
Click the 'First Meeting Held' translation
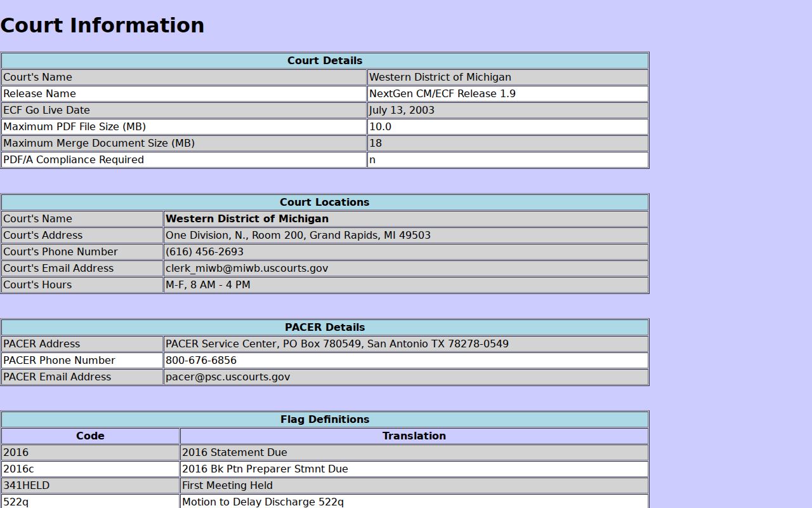[x=227, y=486]
